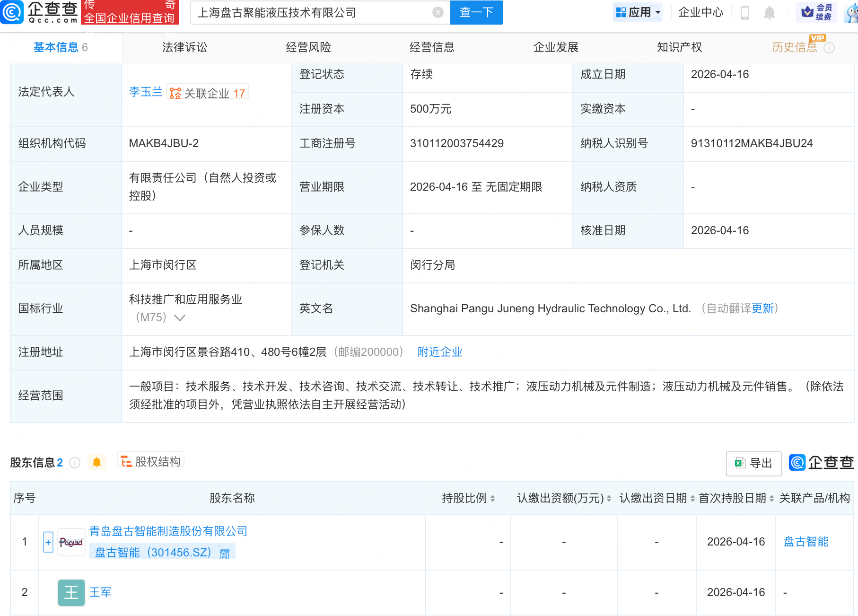This screenshot has width=858, height=616.
Task: Click the bell icon beside 股东信息
Action: (x=97, y=461)
